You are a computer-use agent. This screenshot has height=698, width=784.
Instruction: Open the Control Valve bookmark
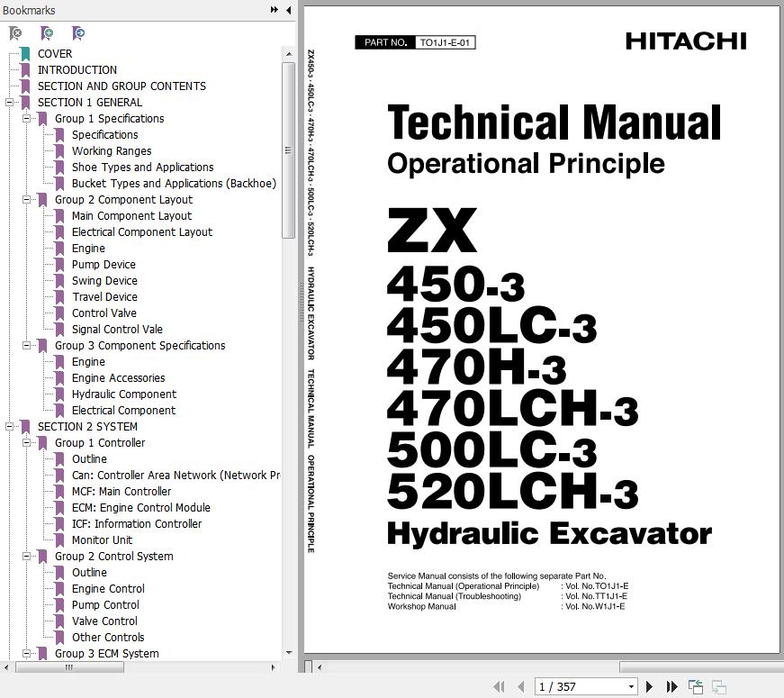tap(104, 313)
